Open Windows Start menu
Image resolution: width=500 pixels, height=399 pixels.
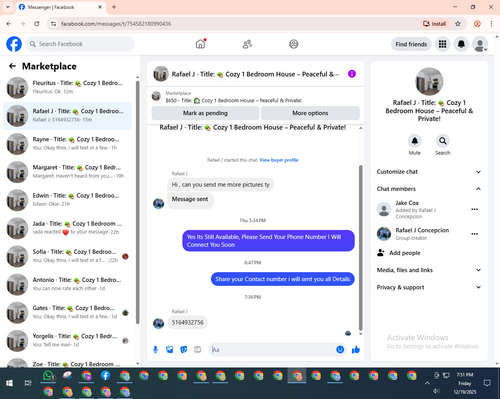point(9,383)
